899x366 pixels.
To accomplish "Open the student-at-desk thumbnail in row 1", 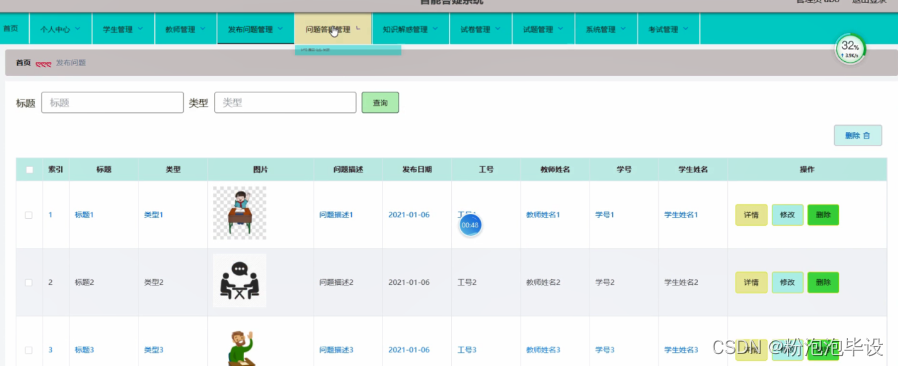I will coord(240,213).
